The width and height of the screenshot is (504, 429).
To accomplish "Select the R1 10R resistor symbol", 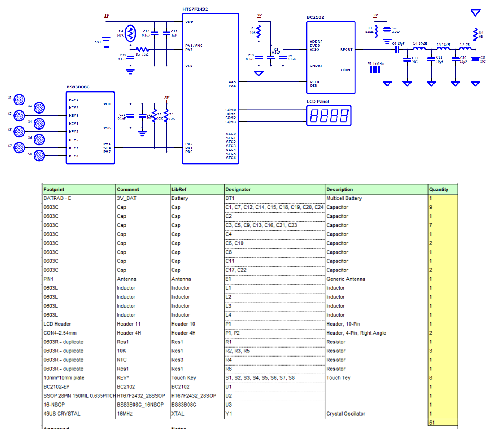I will pyautogui.click(x=259, y=31).
